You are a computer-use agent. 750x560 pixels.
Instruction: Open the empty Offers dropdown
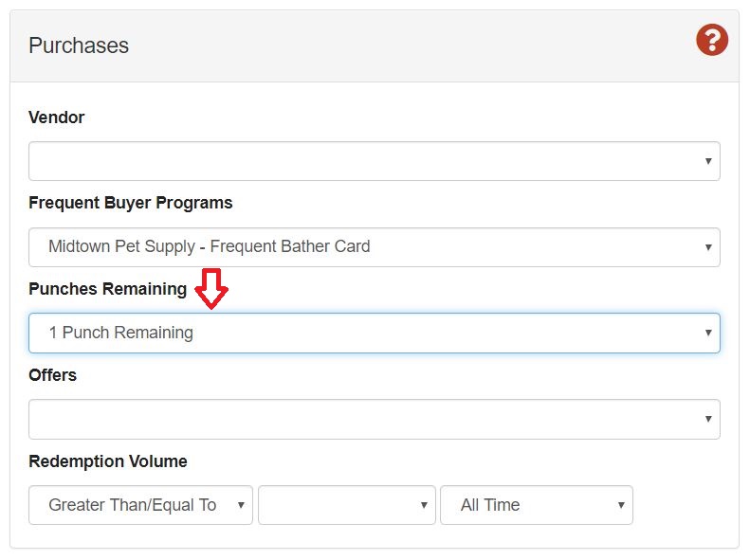click(374, 419)
